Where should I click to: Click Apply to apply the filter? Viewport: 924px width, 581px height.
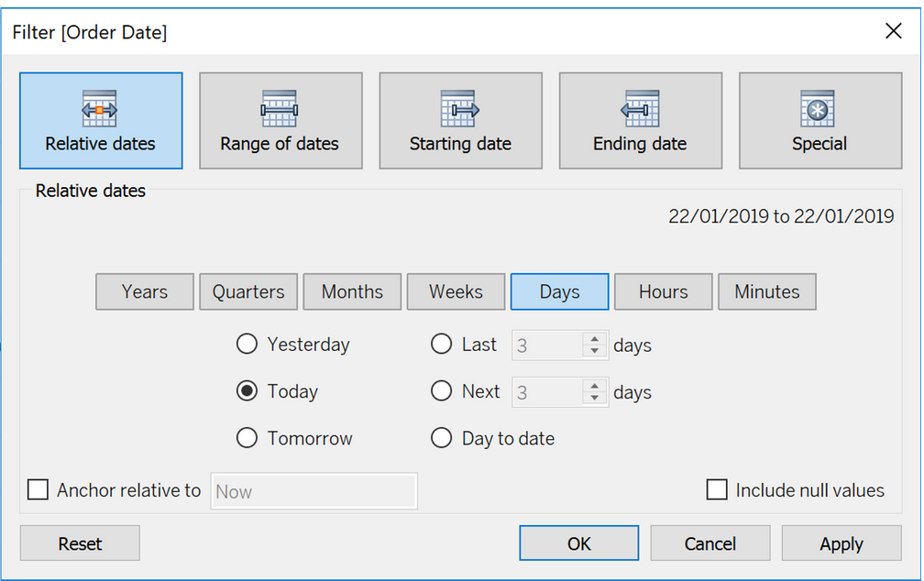point(841,543)
